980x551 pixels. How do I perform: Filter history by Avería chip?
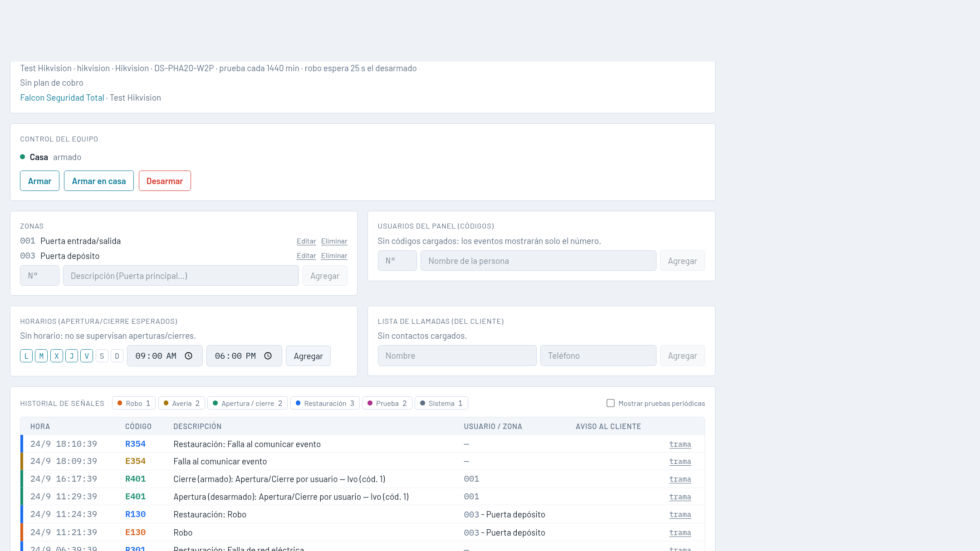[181, 403]
